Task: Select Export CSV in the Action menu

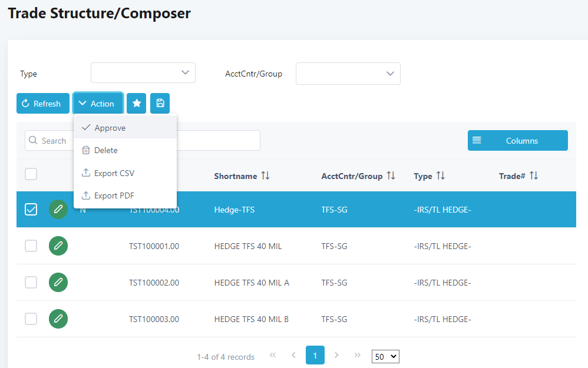Action: pos(114,173)
